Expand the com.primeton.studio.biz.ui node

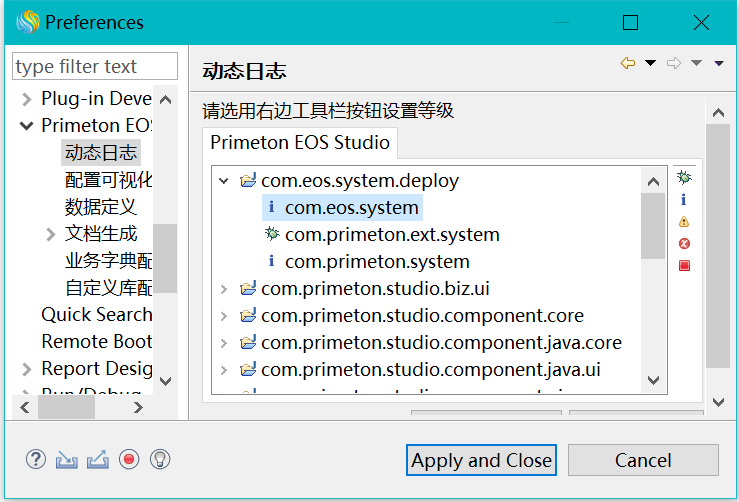[x=224, y=290]
